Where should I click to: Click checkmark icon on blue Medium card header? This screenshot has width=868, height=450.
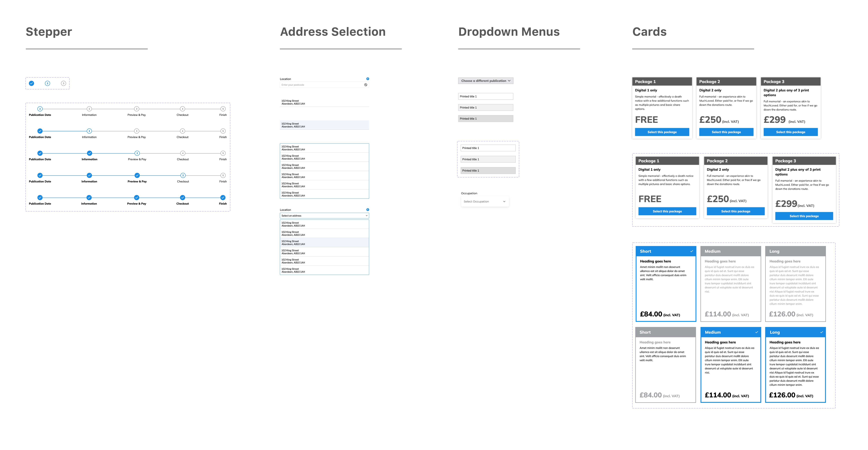coord(756,332)
